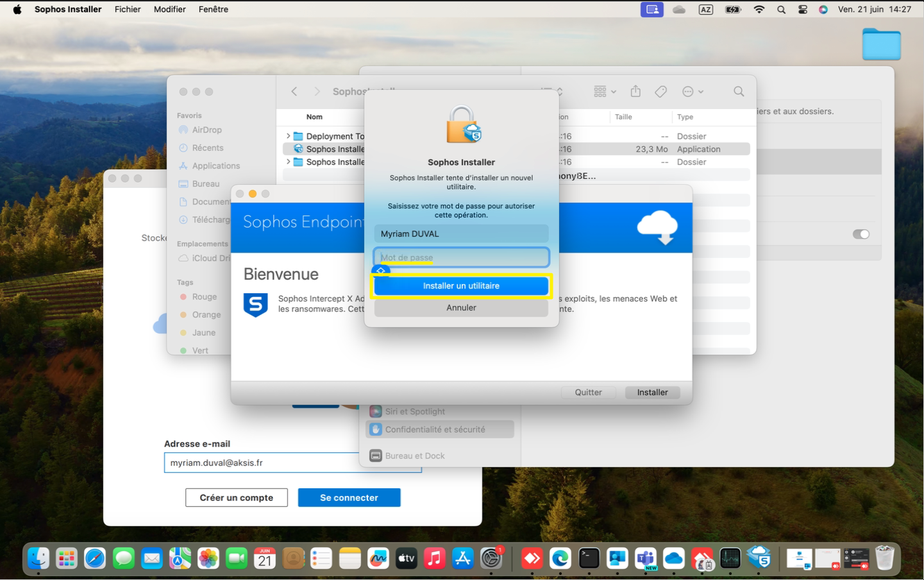This screenshot has width=924, height=580.
Task: Click the Myriam DUVAL username field
Action: click(461, 234)
